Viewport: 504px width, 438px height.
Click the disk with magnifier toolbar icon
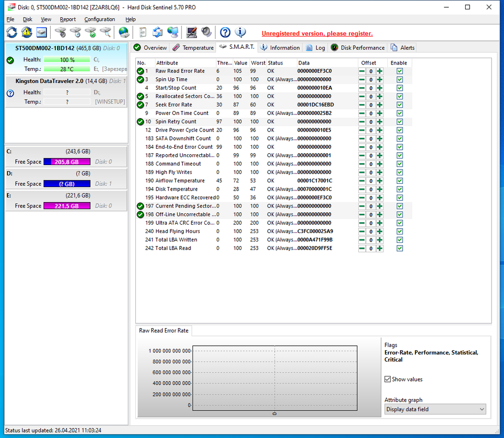(x=105, y=33)
